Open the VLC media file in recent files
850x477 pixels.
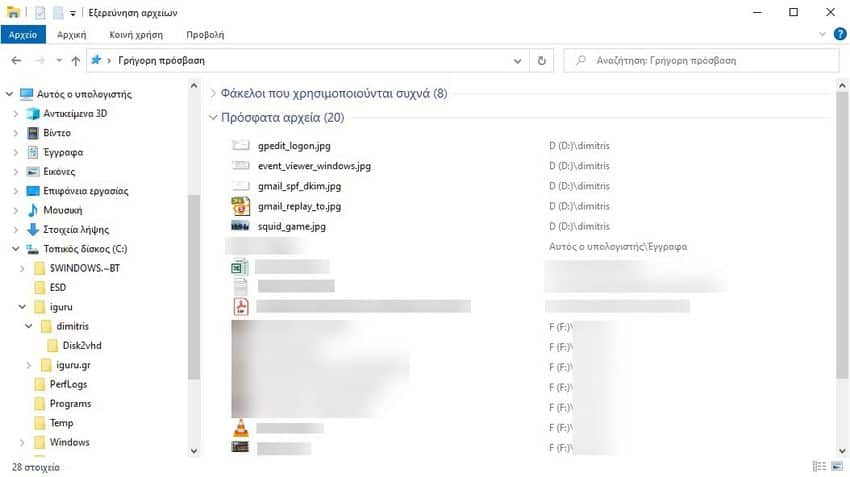(240, 428)
